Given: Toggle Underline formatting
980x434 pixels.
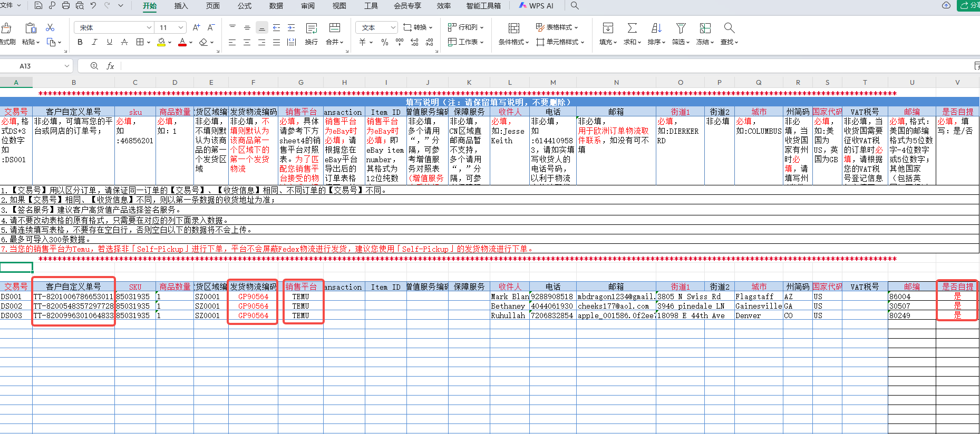Looking at the screenshot, I should click(110, 42).
